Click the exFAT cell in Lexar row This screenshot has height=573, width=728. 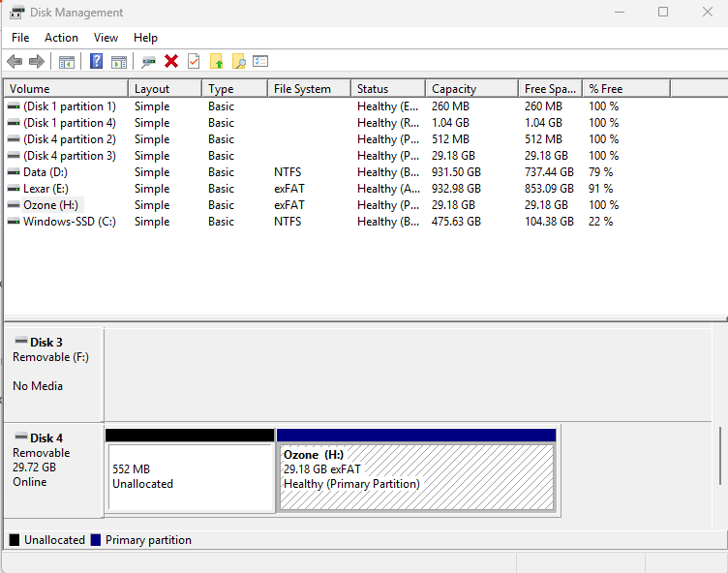coord(289,189)
